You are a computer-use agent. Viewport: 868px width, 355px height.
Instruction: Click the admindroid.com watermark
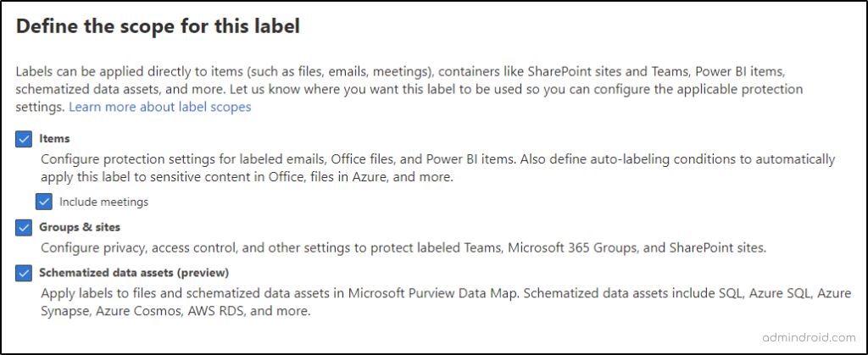coord(813,336)
